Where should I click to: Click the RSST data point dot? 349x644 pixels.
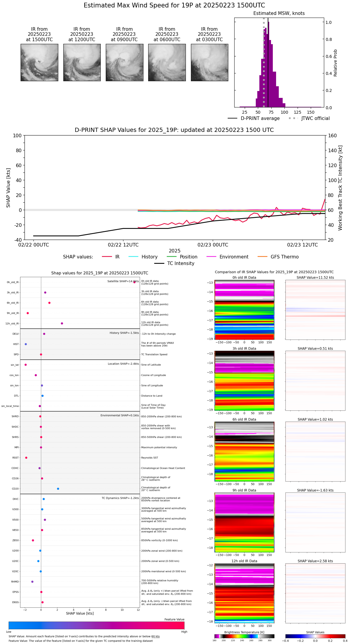(26, 457)
